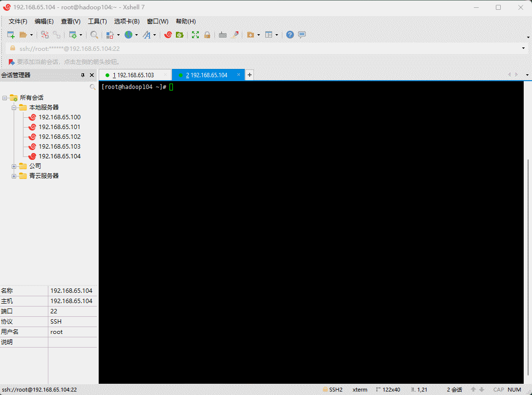The height and width of the screenshot is (395, 532).
Task: Collapse the 本地服务器 folder node
Action: tap(14, 108)
